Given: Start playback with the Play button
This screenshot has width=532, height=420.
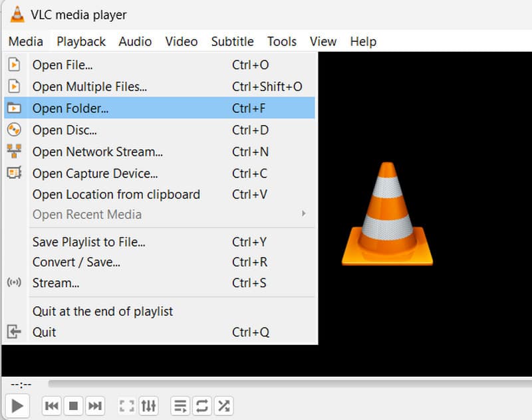Looking at the screenshot, I should coord(18,405).
